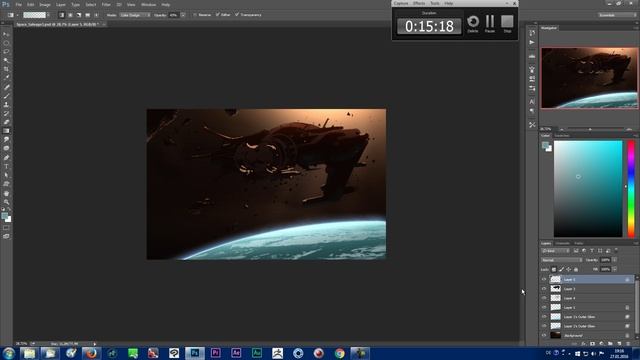Click the create new layer icon

619,344
